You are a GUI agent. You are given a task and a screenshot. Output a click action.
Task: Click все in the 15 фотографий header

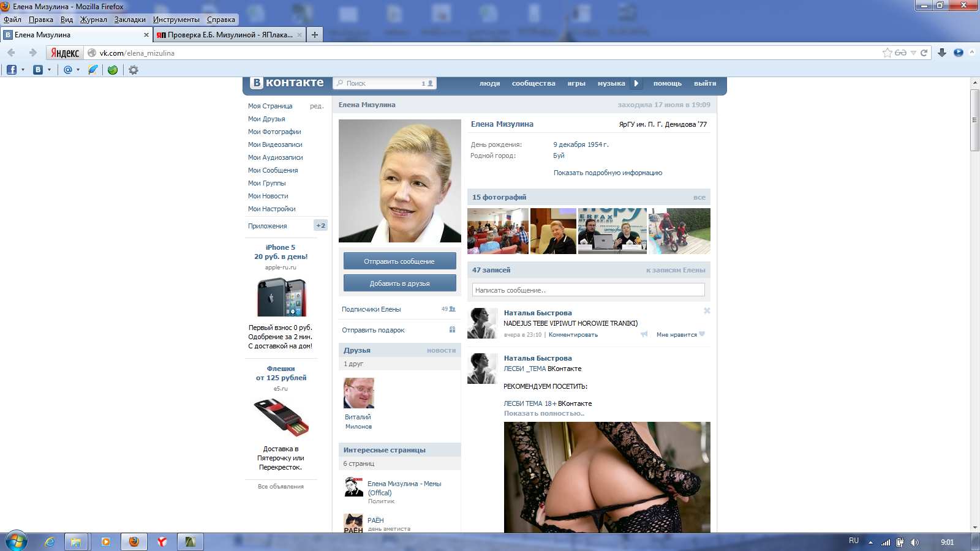coord(699,197)
